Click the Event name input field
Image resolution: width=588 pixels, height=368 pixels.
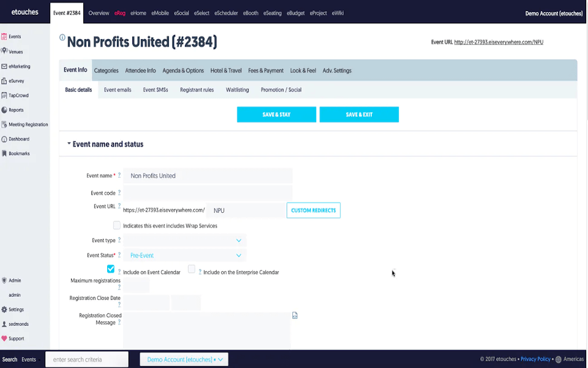(208, 176)
